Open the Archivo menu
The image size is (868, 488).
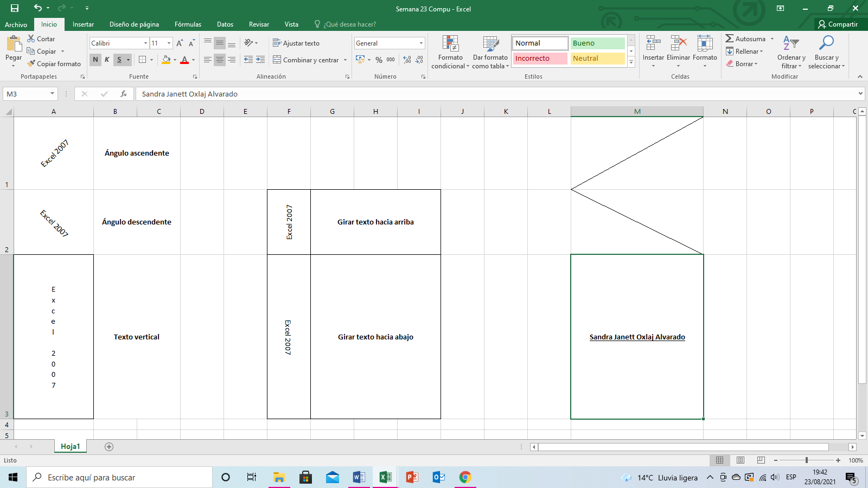(x=16, y=24)
